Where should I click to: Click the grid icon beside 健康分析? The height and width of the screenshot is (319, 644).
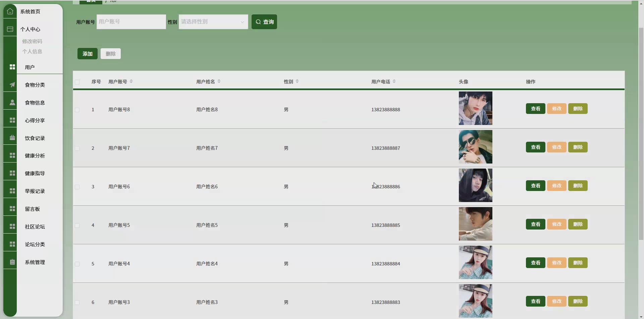(12, 155)
